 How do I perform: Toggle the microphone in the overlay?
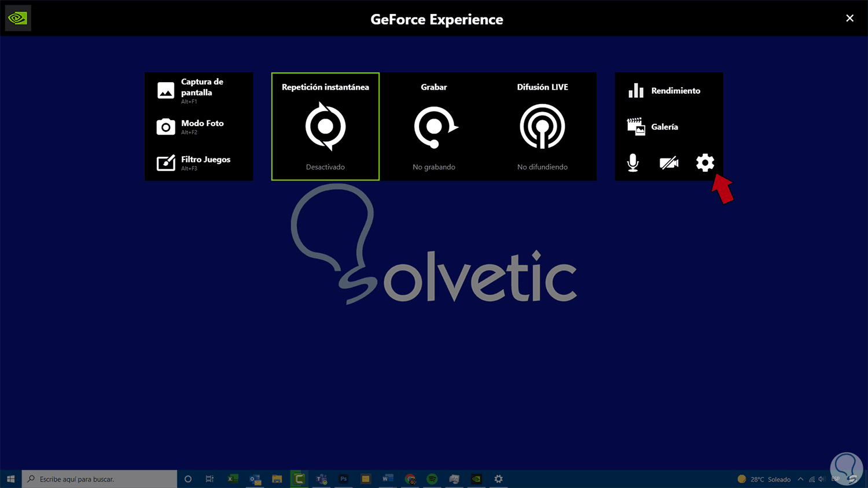(633, 162)
